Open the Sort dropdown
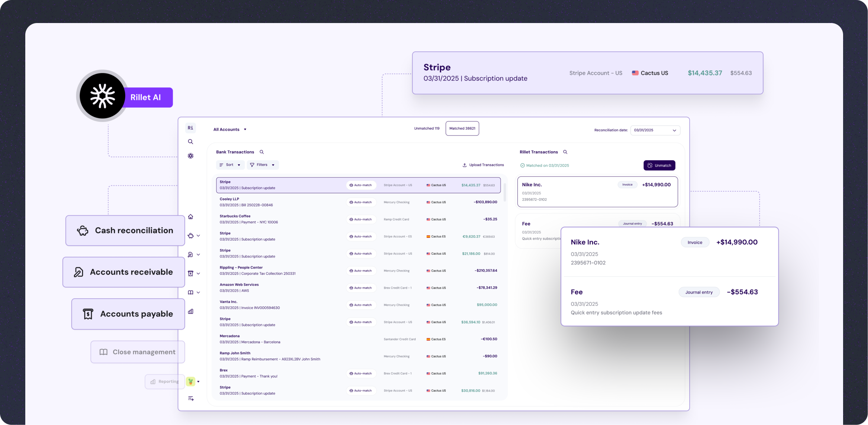The image size is (868, 425). pos(230,165)
